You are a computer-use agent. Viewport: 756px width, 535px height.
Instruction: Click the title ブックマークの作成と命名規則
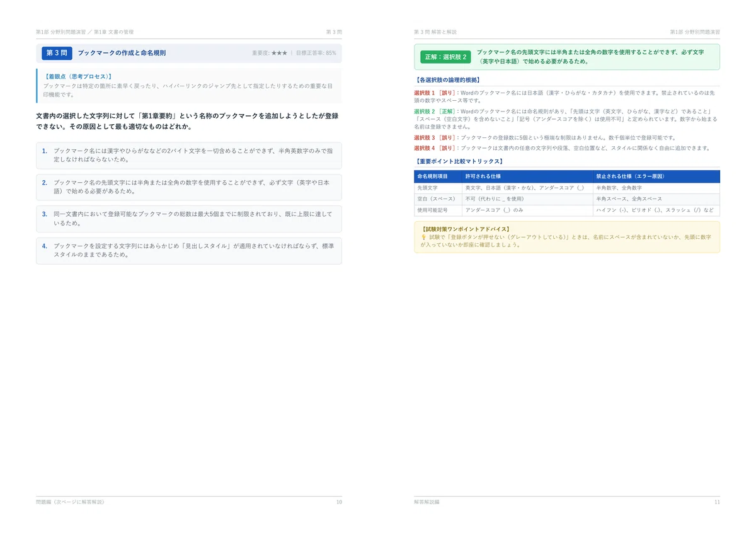[x=122, y=53]
